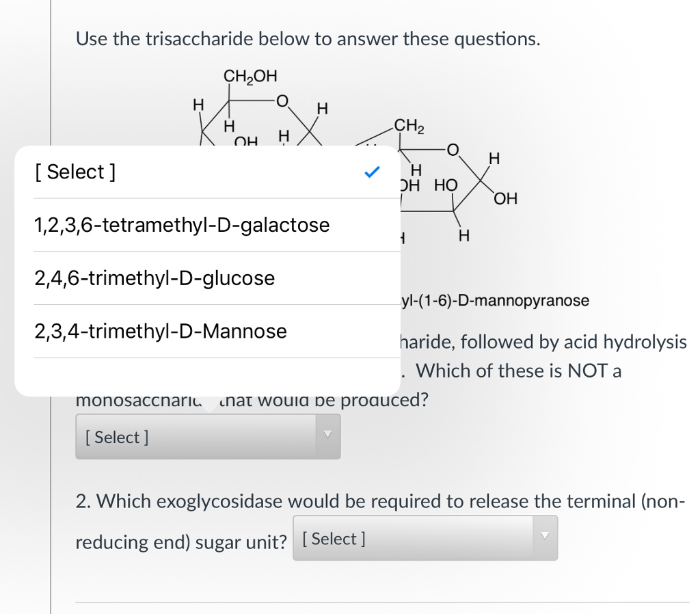Select 2,4,6-trimethyl-D-glucose as the answer

154,278
